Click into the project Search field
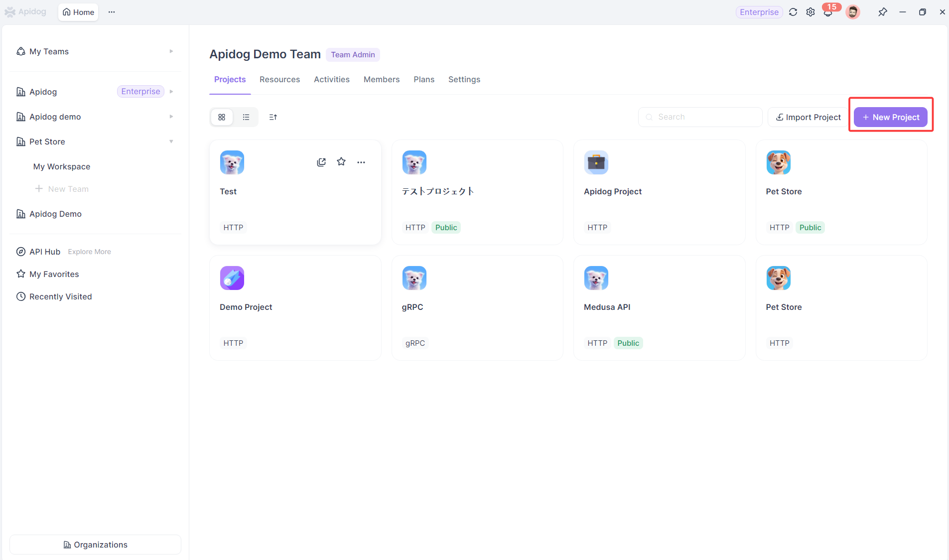Screen dimensions: 949x560 [700, 117]
